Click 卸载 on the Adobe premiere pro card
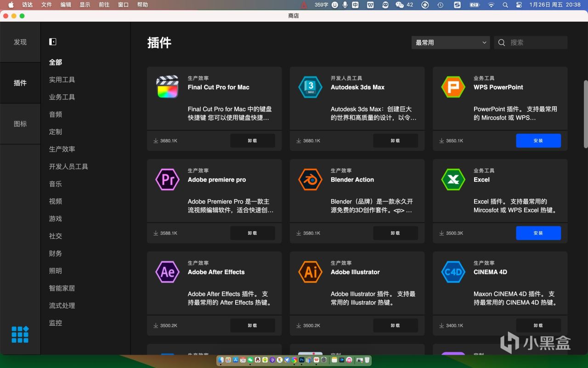 [253, 233]
